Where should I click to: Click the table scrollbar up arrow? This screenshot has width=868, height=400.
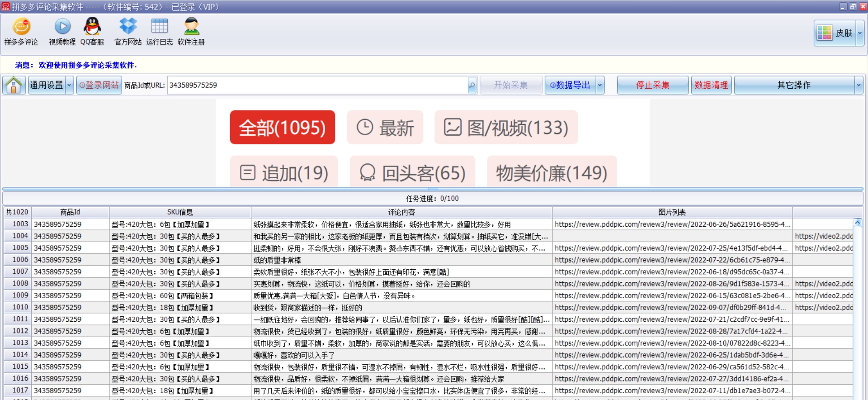tap(857, 223)
